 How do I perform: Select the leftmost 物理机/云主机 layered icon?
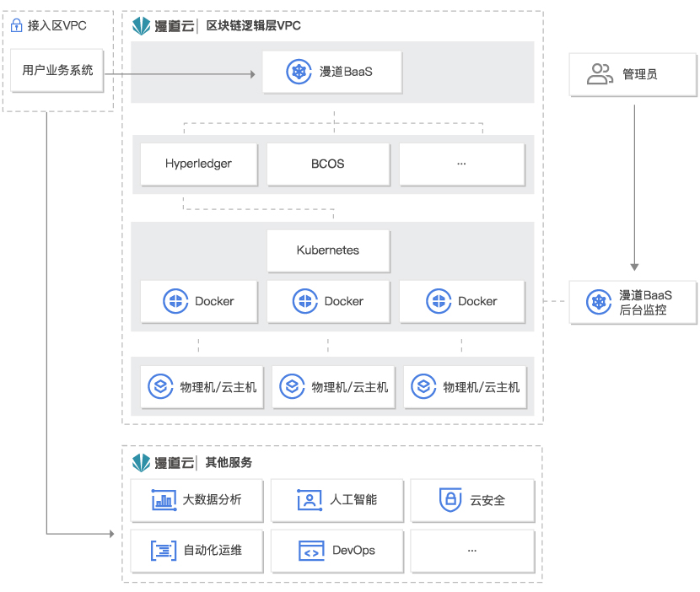pos(160,386)
